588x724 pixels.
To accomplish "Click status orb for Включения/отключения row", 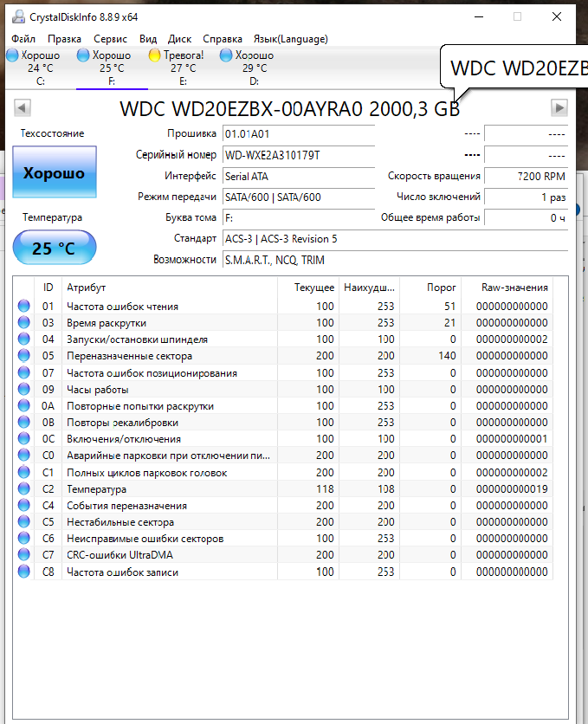I will (x=24, y=439).
